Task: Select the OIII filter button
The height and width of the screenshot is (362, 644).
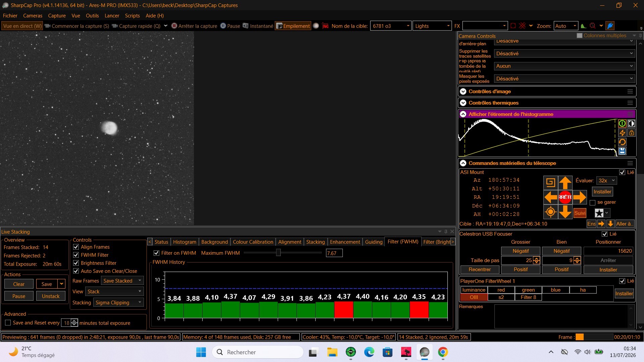Action: coord(474,297)
